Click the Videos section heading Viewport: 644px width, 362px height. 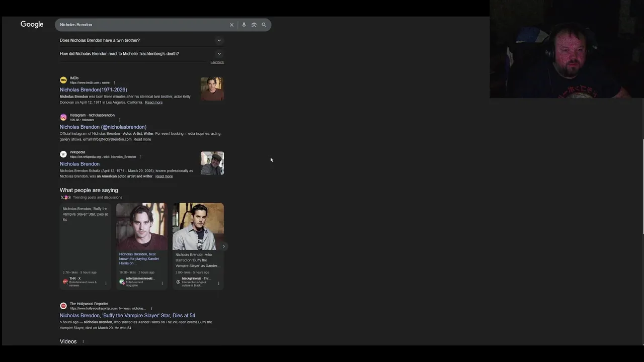point(68,341)
